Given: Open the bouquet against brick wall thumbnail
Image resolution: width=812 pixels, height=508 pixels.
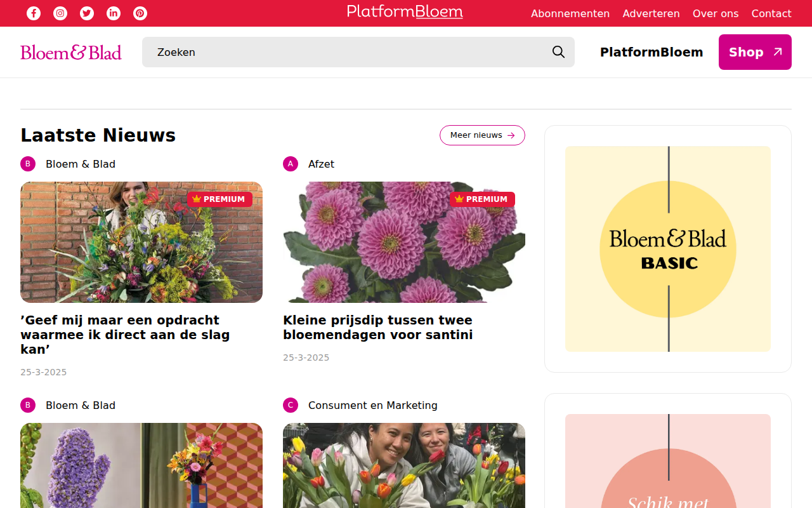Looking at the screenshot, I should 141,242.
